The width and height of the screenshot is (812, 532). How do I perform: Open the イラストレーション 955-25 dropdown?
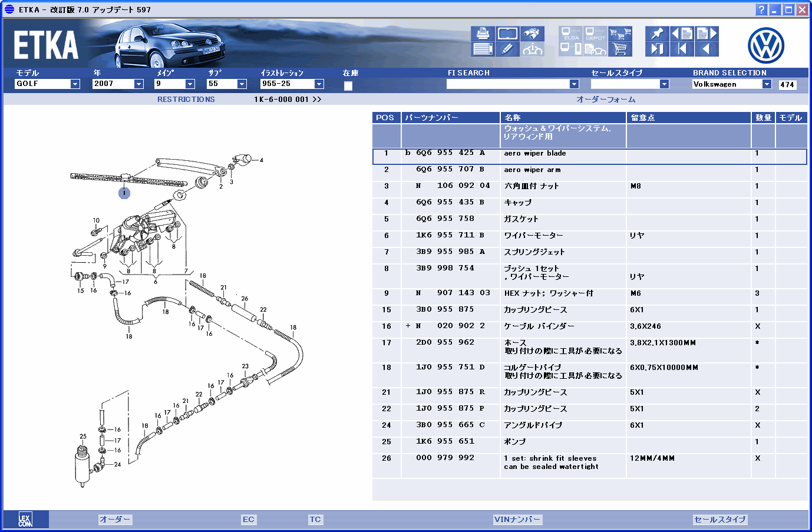[319, 84]
